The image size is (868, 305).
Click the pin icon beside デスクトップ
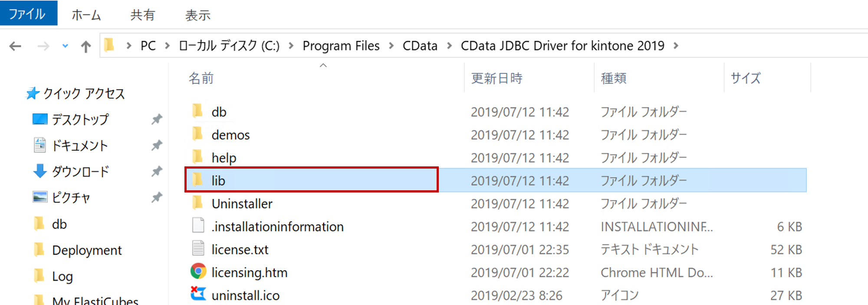pos(157,119)
